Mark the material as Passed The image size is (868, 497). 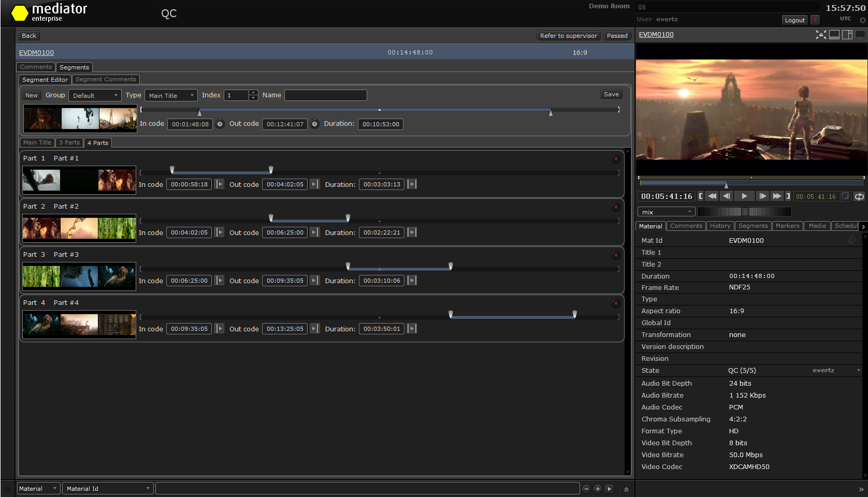[617, 36]
